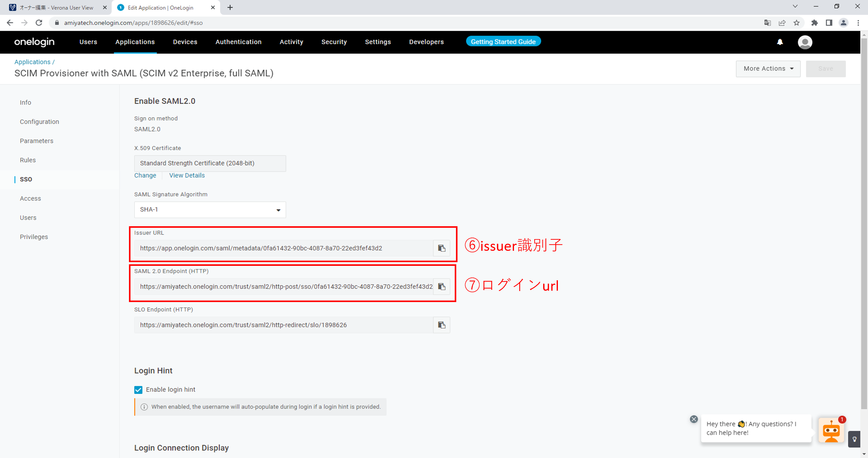Click the SAML 2.0 Endpoint field

point(283,287)
